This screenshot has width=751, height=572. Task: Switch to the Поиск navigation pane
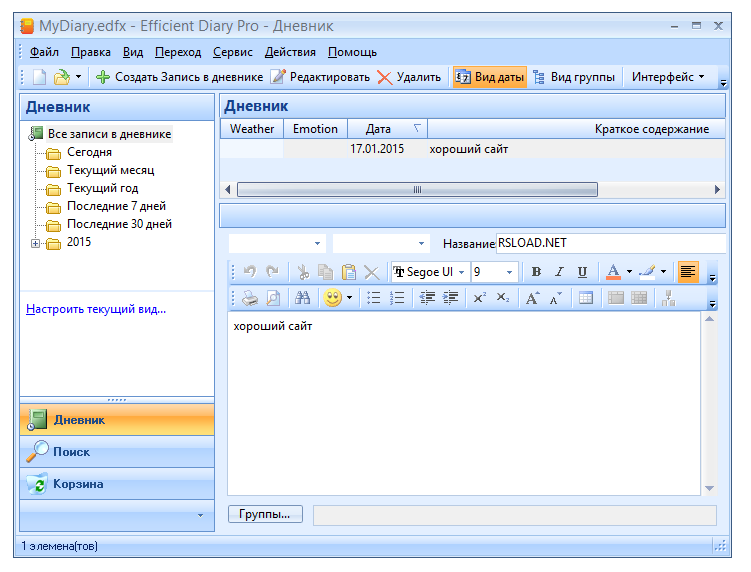click(117, 452)
